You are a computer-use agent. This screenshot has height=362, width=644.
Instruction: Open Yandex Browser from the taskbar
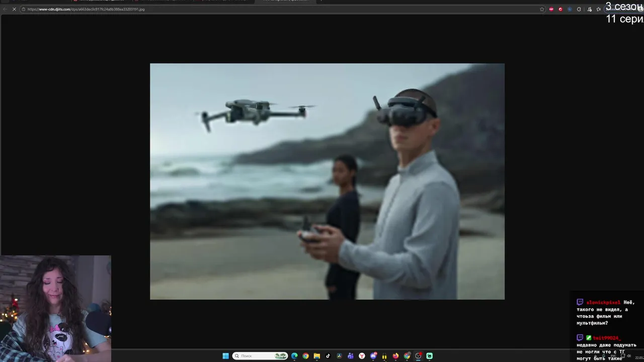pos(362,356)
